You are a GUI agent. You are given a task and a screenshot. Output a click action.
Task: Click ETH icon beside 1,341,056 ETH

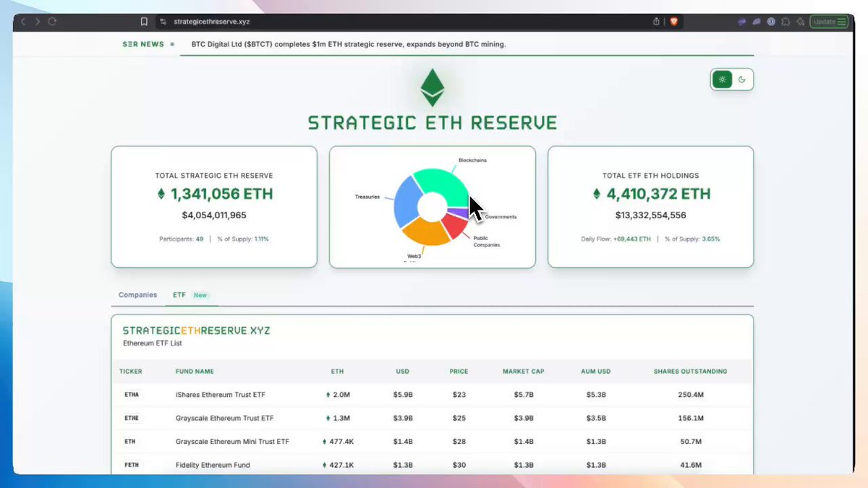point(161,194)
